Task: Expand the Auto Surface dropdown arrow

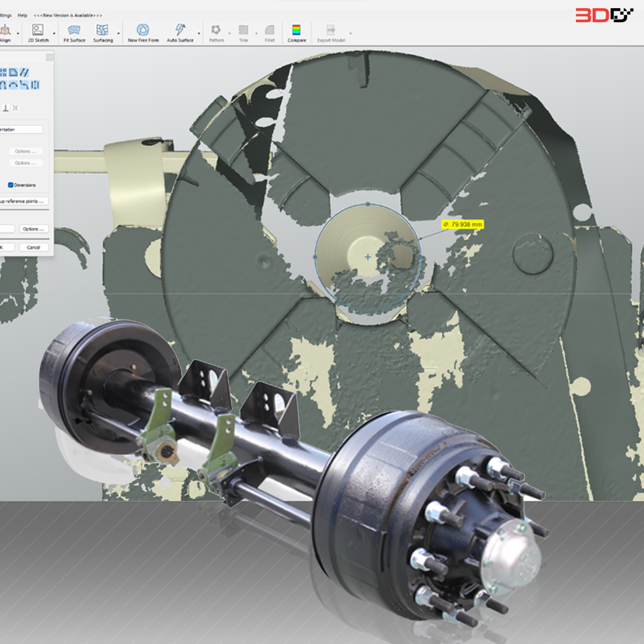Action: (x=199, y=33)
